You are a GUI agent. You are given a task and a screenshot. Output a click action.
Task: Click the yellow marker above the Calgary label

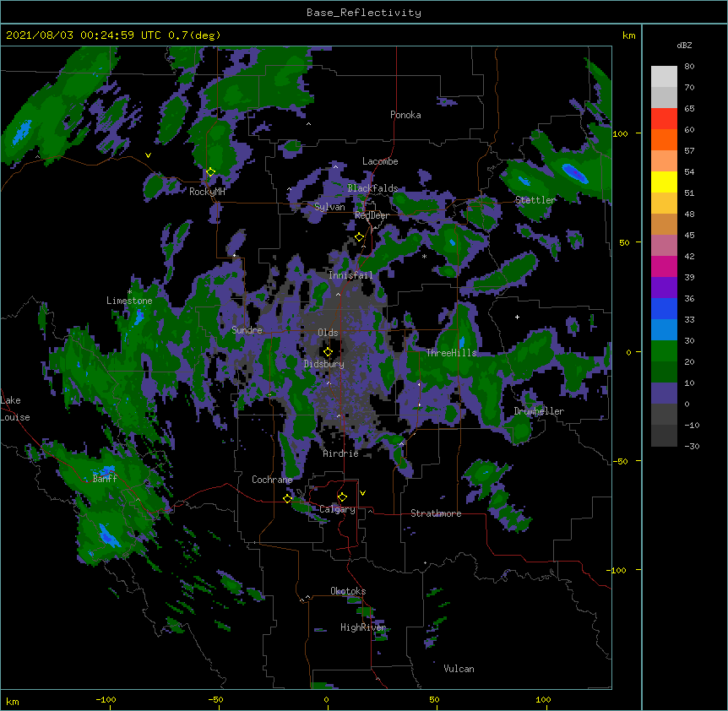click(342, 497)
